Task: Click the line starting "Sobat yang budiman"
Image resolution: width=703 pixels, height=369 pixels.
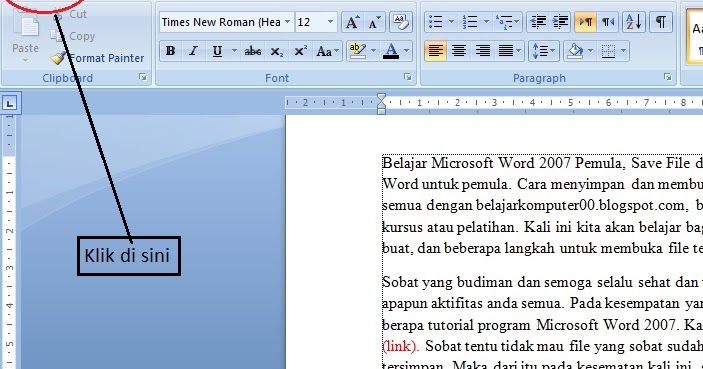Action: pos(542,282)
